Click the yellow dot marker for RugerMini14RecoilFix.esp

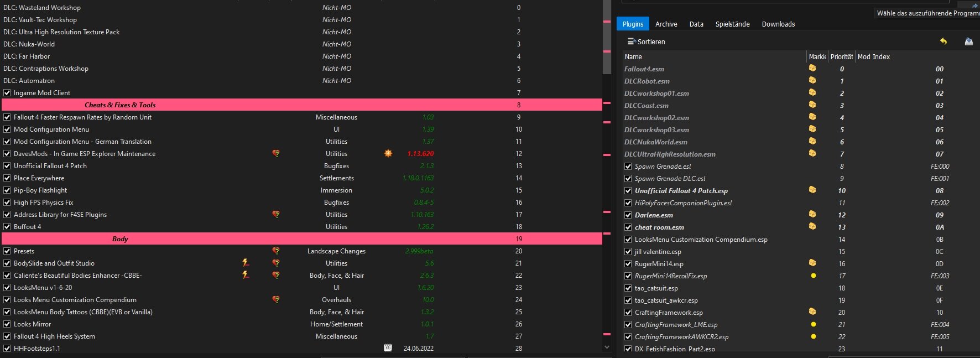coord(813,276)
